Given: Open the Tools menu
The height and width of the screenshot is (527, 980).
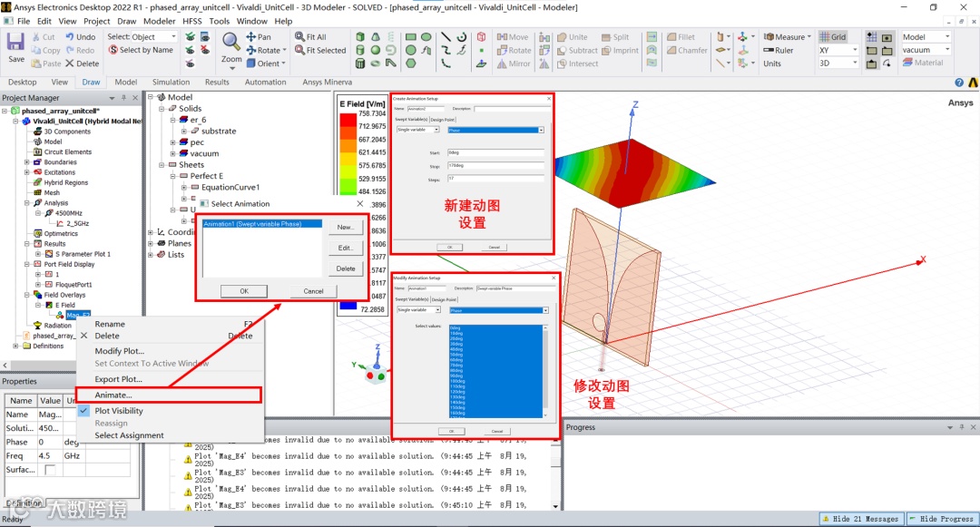Looking at the screenshot, I should pyautogui.click(x=219, y=21).
